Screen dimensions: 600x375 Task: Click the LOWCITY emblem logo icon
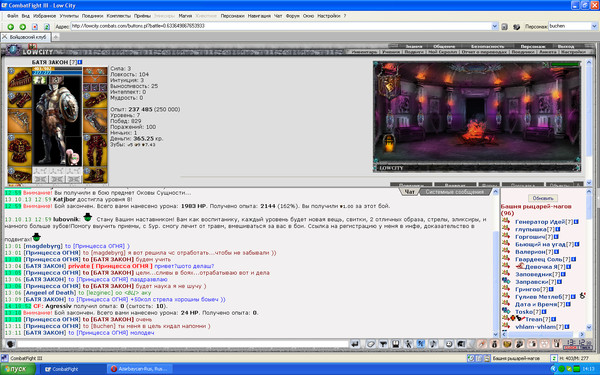pos(13,50)
